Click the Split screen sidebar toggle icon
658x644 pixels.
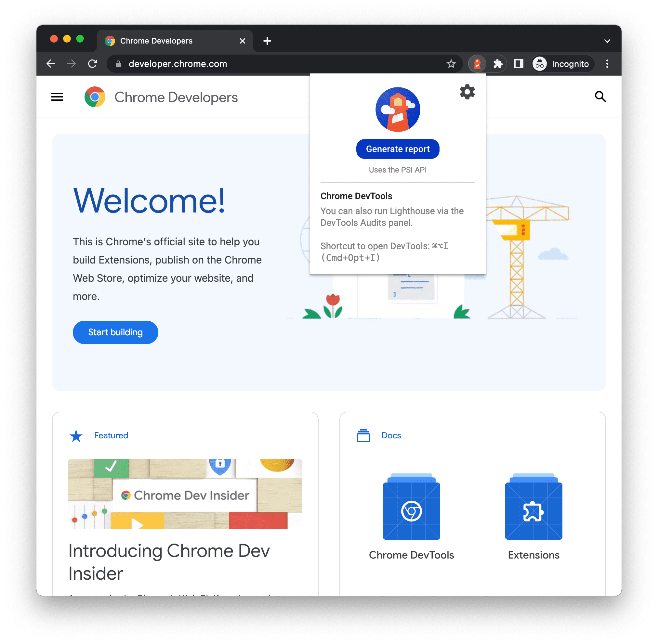(518, 64)
